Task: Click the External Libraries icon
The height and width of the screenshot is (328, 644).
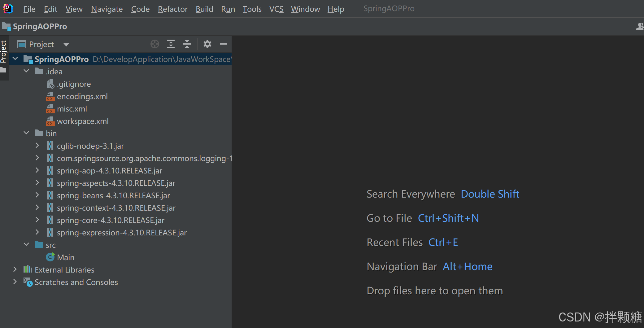Action: (28, 269)
